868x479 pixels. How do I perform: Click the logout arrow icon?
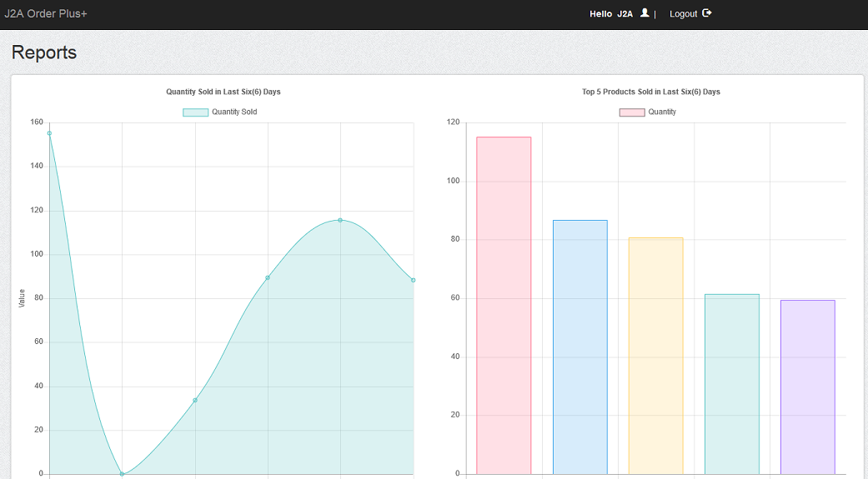(x=707, y=12)
